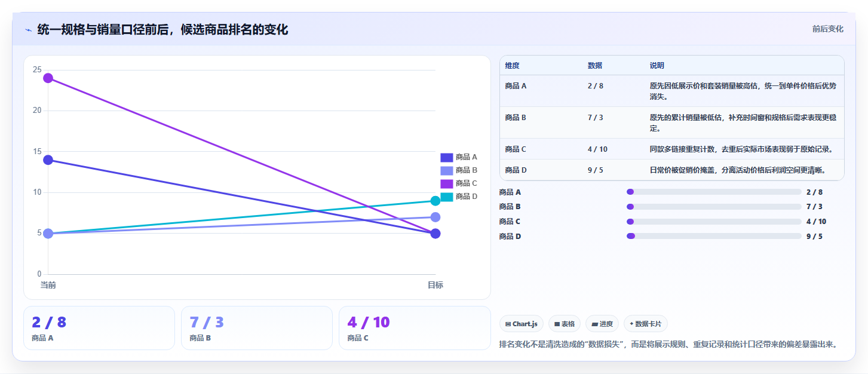Click the 数据 column header
This screenshot has height=374, width=868.
pyautogui.click(x=595, y=66)
